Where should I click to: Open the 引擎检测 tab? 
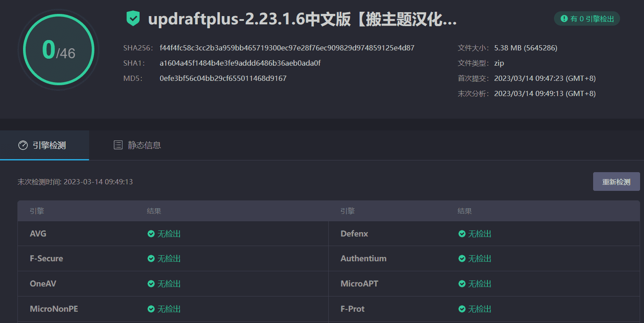pyautogui.click(x=44, y=145)
